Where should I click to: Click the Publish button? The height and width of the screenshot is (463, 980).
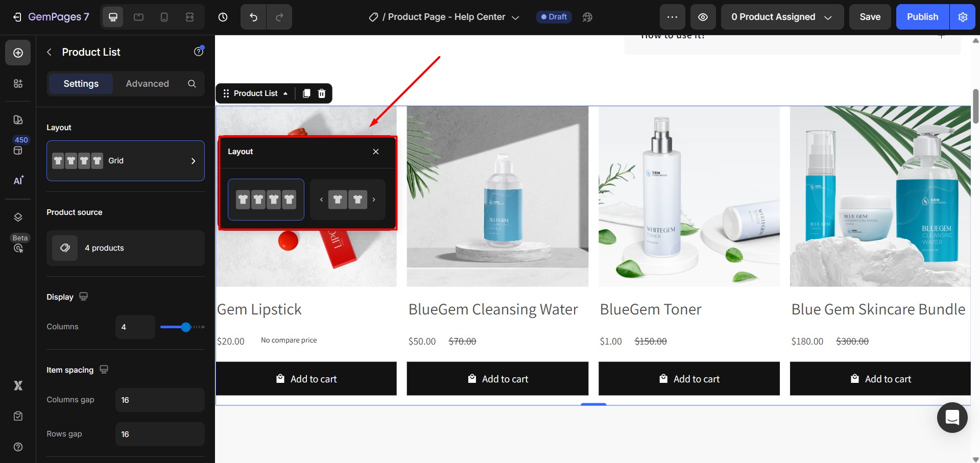pos(922,17)
